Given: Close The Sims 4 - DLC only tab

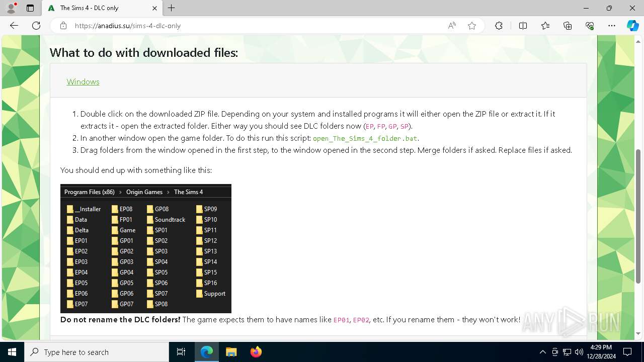Looking at the screenshot, I should pos(154,8).
